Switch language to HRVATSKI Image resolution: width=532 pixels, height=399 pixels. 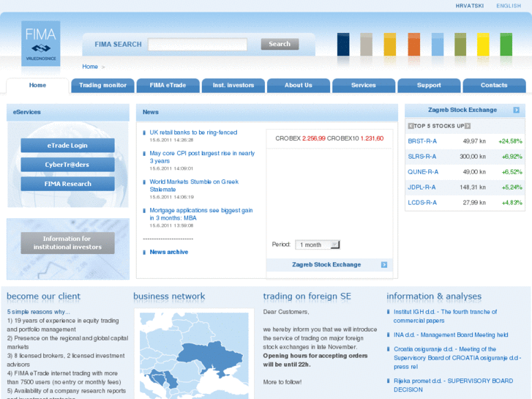[470, 6]
